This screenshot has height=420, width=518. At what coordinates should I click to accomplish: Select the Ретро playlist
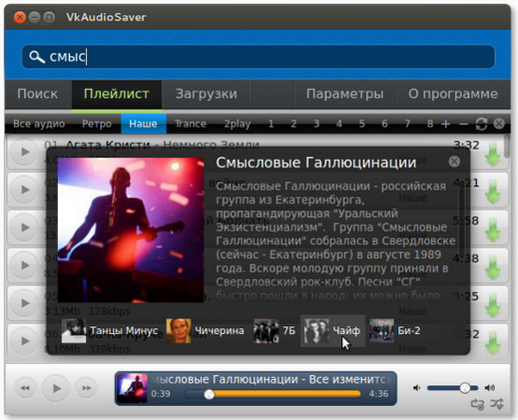click(x=96, y=123)
